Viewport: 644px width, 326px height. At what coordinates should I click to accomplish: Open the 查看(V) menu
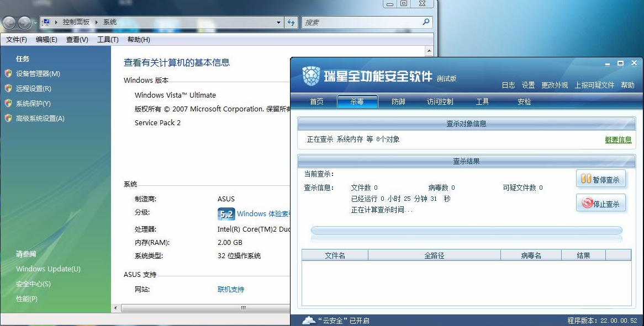coord(77,39)
